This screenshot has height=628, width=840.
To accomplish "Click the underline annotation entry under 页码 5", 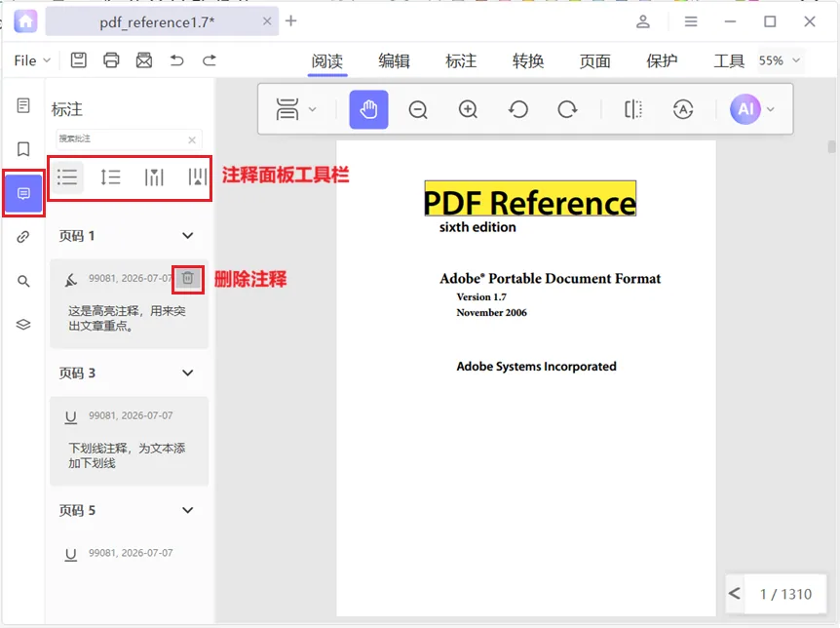I will pos(129,554).
